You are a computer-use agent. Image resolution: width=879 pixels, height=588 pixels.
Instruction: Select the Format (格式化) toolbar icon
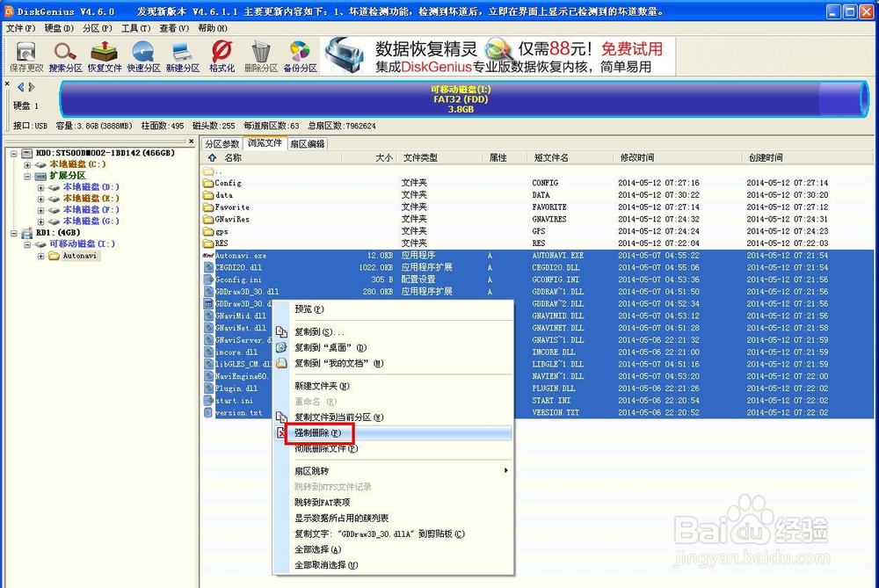(x=222, y=56)
